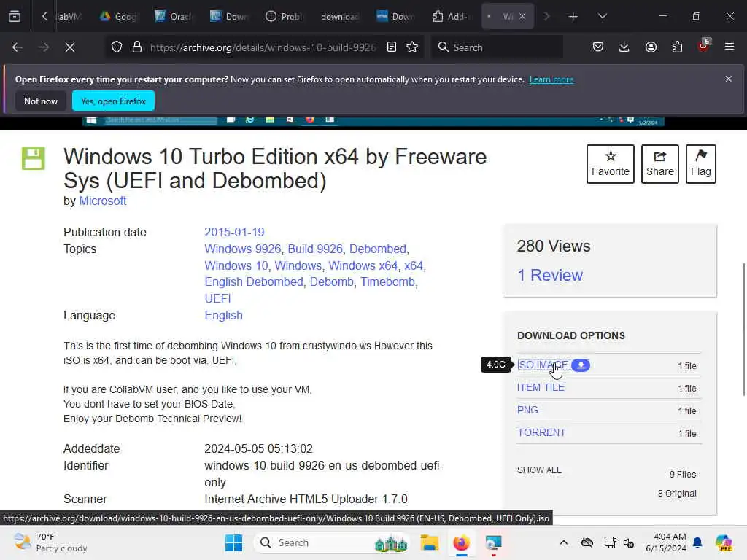
Task: Open the downloads panel
Action: (624, 47)
